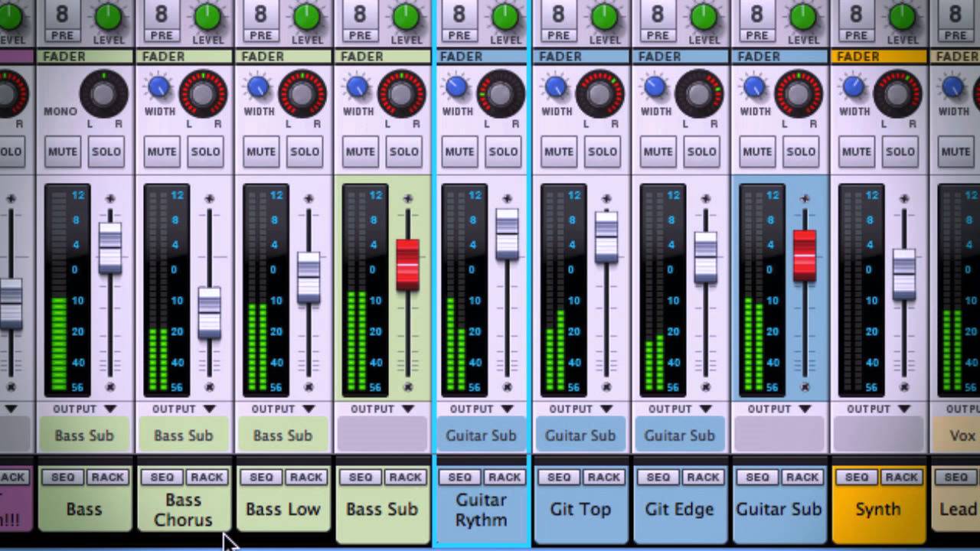
Task: Click the green LEVEL knob above Guitar Rythm
Action: click(505, 16)
